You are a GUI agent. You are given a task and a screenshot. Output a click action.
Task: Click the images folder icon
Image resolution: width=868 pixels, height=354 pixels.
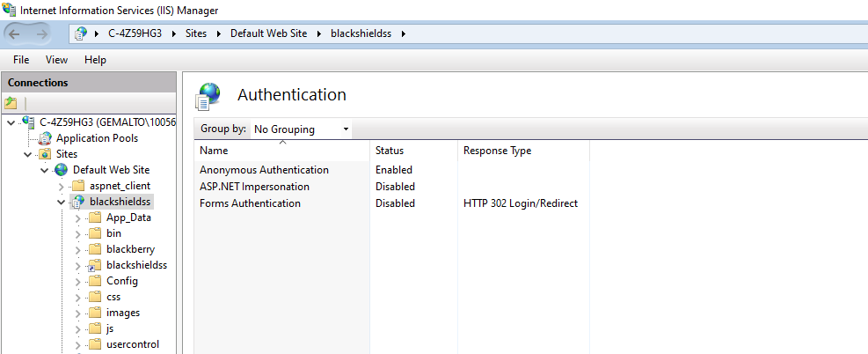pos(95,313)
